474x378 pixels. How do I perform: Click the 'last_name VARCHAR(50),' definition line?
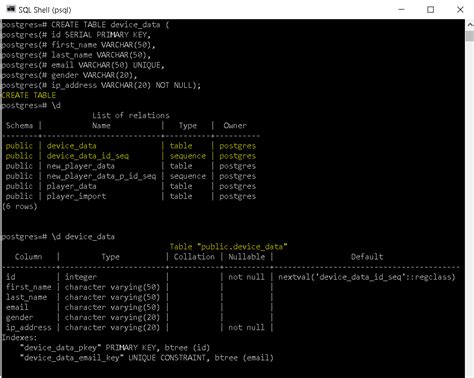[x=76, y=55]
